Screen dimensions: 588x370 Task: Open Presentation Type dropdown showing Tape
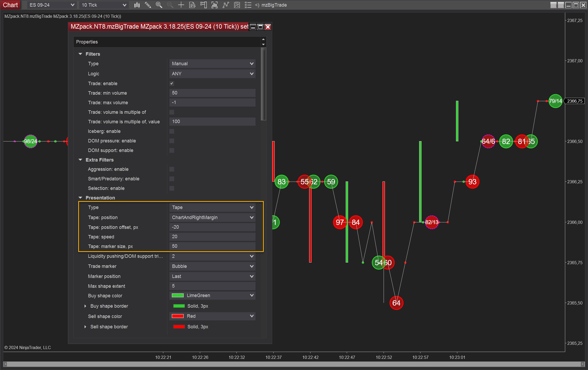(212, 207)
